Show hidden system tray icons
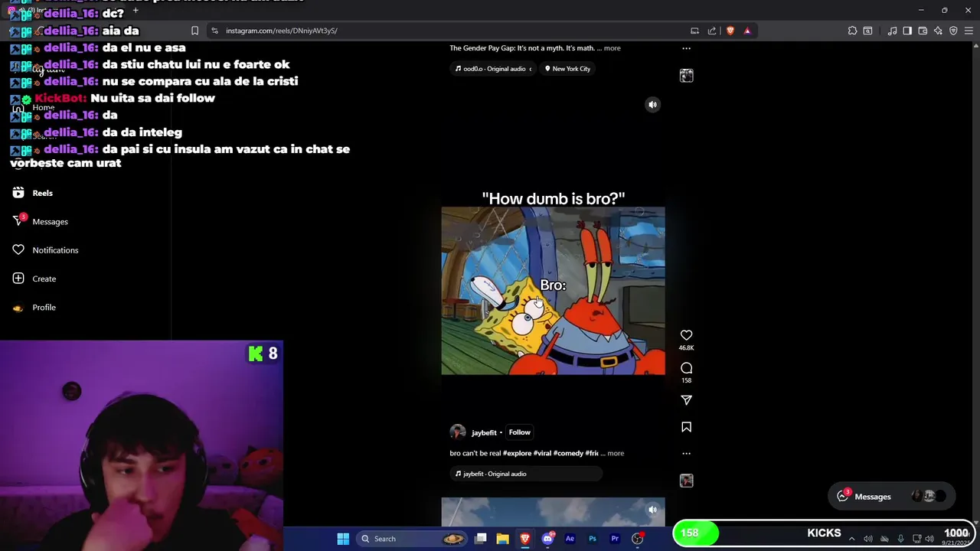The height and width of the screenshot is (551, 980). click(x=851, y=539)
